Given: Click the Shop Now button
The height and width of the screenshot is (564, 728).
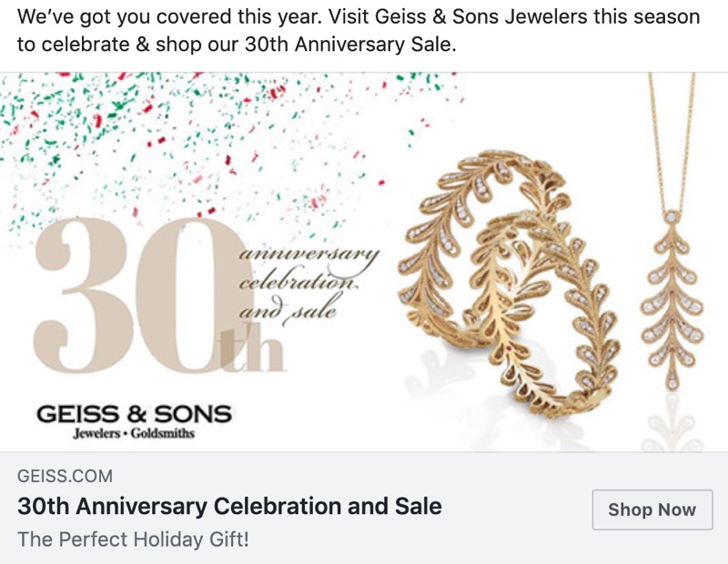Looking at the screenshot, I should point(652,509).
